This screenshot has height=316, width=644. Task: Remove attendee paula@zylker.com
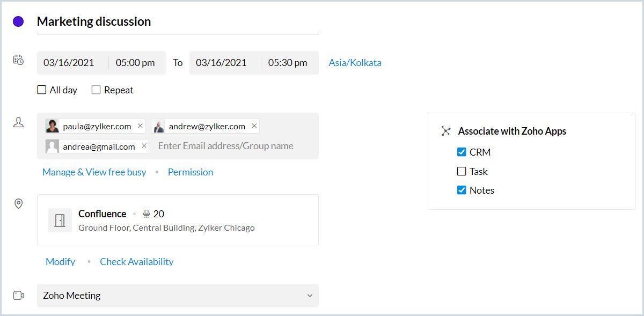pyautogui.click(x=141, y=126)
